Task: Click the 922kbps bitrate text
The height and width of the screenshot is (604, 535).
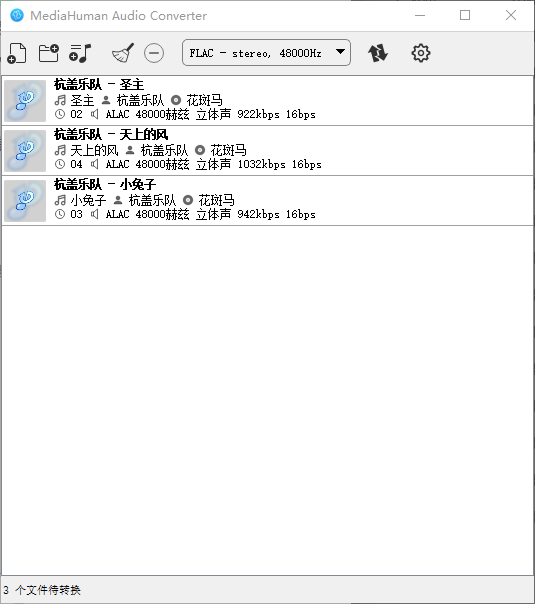Action: click(258, 115)
